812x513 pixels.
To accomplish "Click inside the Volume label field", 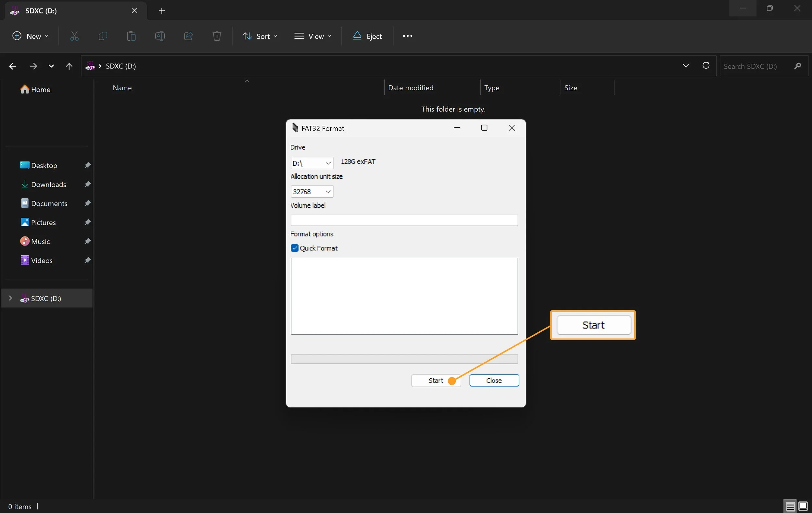I will point(404,220).
